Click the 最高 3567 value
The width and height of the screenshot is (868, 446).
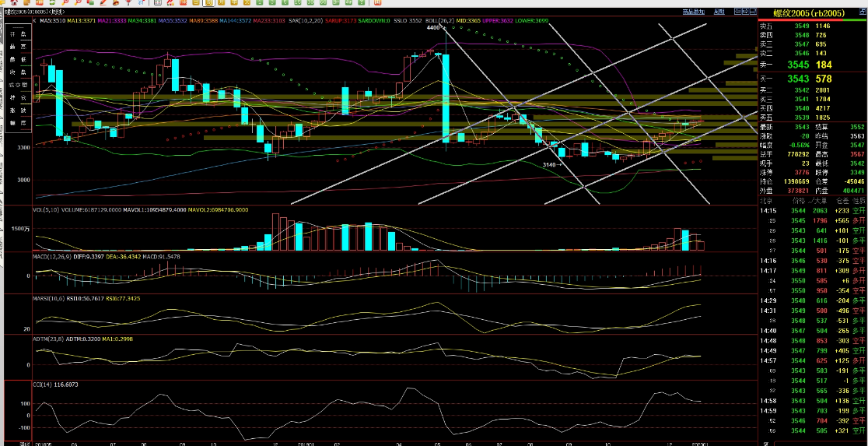[x=856, y=154]
